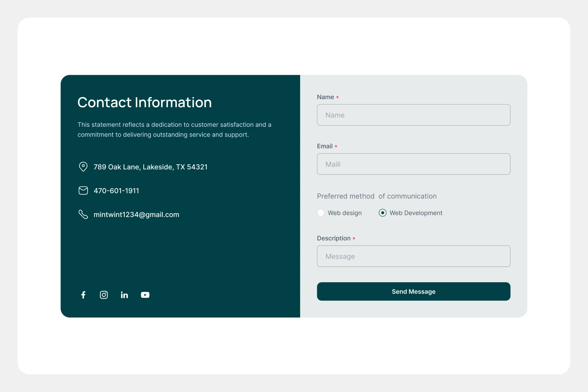588x392 pixels.
Task: Open the YouTube social link
Action: point(145,295)
